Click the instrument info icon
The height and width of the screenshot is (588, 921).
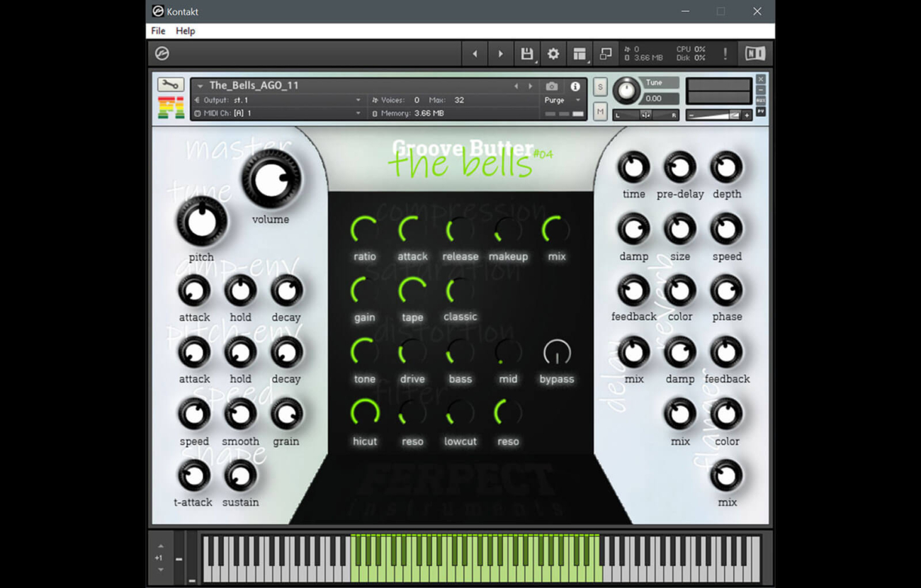tap(575, 86)
